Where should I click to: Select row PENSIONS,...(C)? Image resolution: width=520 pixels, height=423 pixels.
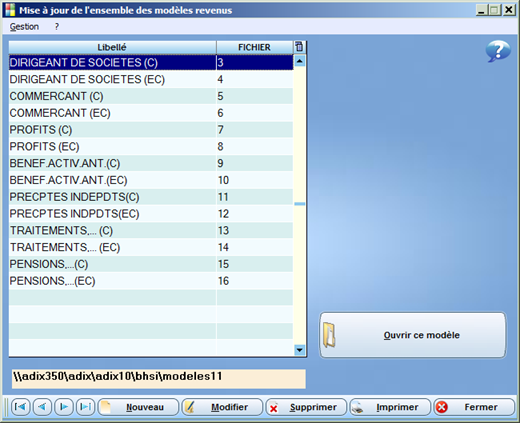pyautogui.click(x=151, y=264)
